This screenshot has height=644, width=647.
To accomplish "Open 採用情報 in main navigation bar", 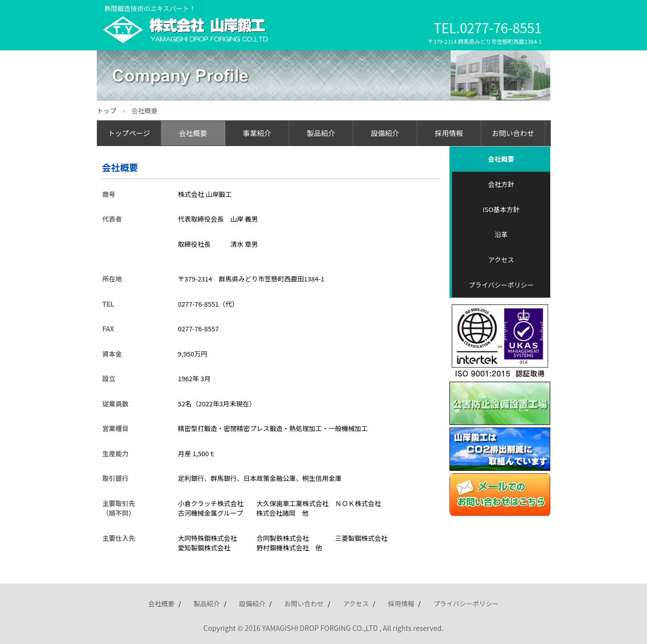I will 449,133.
